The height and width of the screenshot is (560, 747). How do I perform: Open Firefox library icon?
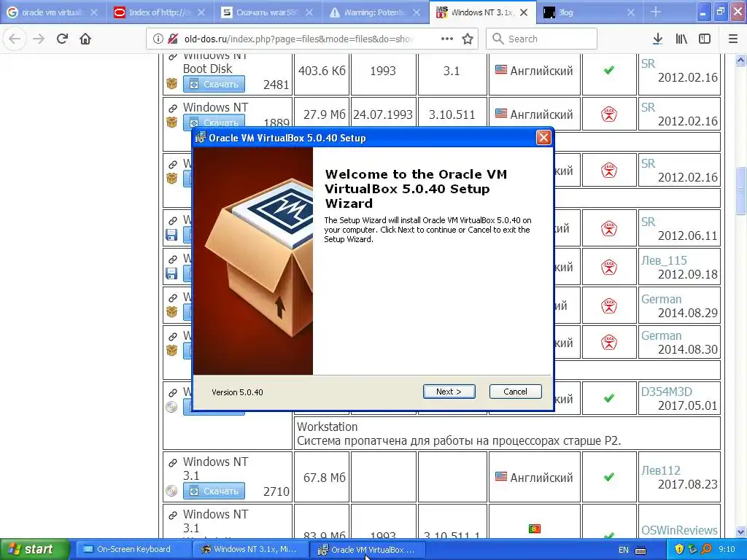coord(681,39)
